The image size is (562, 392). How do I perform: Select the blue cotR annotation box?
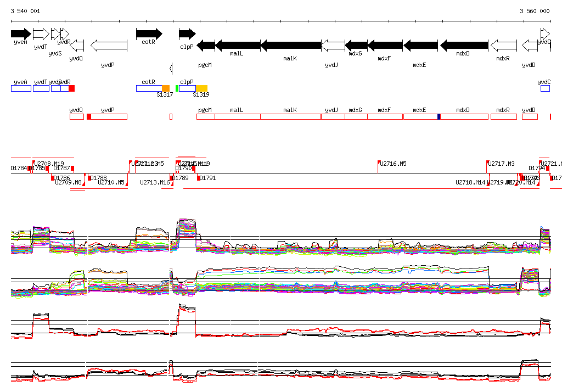tap(149, 88)
